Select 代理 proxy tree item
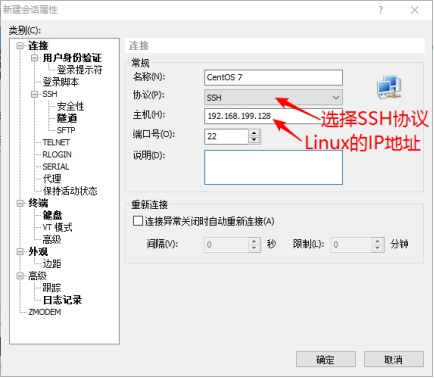This screenshot has height=378, width=434. point(52,179)
